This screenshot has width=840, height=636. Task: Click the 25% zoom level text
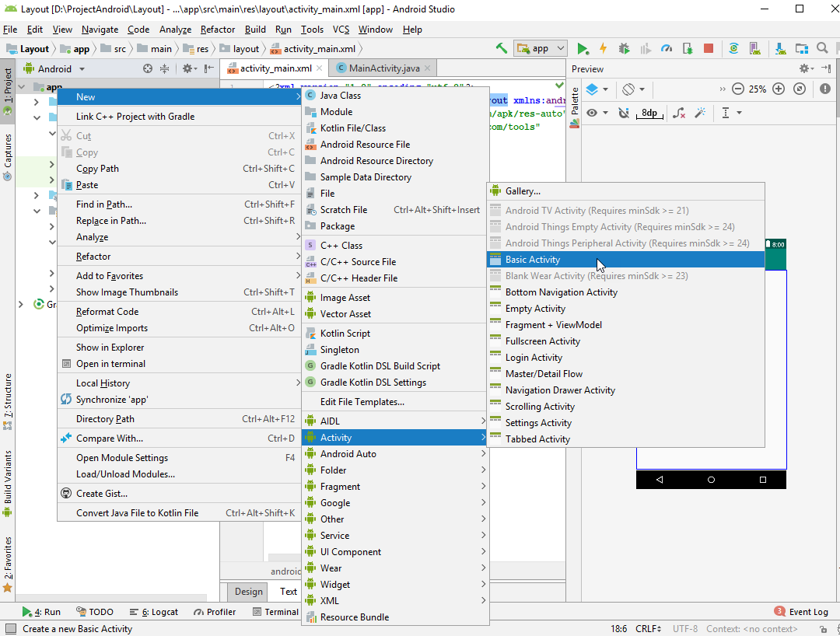(758, 89)
